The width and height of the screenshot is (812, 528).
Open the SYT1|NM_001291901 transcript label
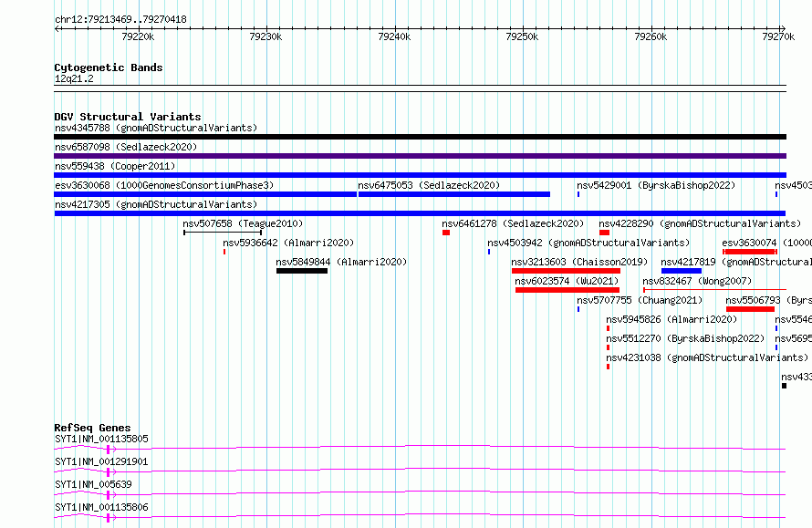[x=101, y=461]
